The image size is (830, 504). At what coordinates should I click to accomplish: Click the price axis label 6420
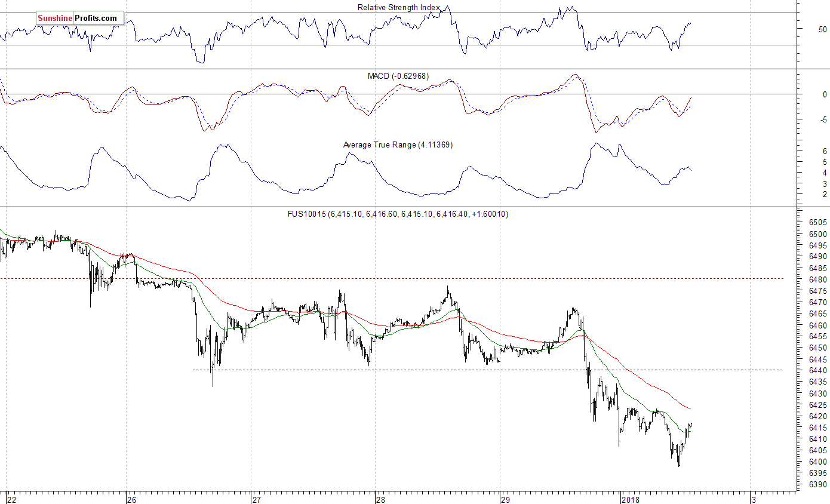(818, 416)
